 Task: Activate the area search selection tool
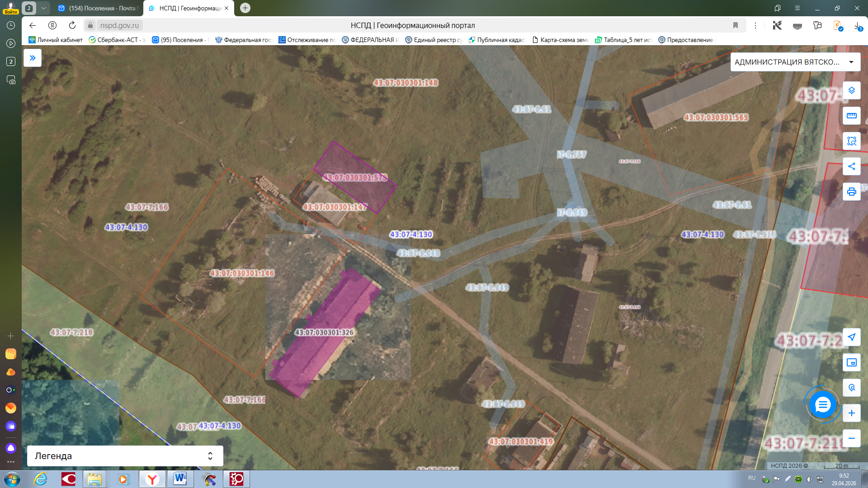tap(851, 141)
